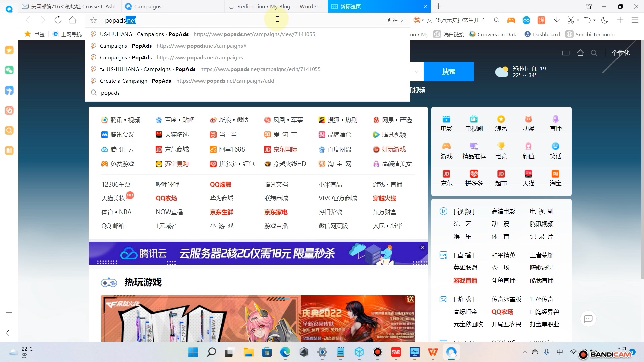644x362 pixels.
Task: Open File Explorer from the taskbar
Action: (x=248, y=352)
